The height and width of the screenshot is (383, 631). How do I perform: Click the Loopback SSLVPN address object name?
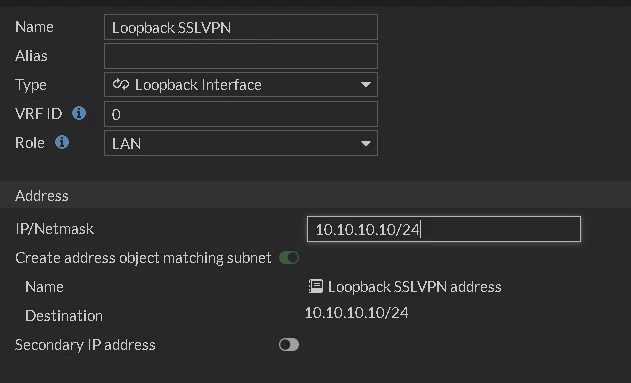tap(414, 287)
